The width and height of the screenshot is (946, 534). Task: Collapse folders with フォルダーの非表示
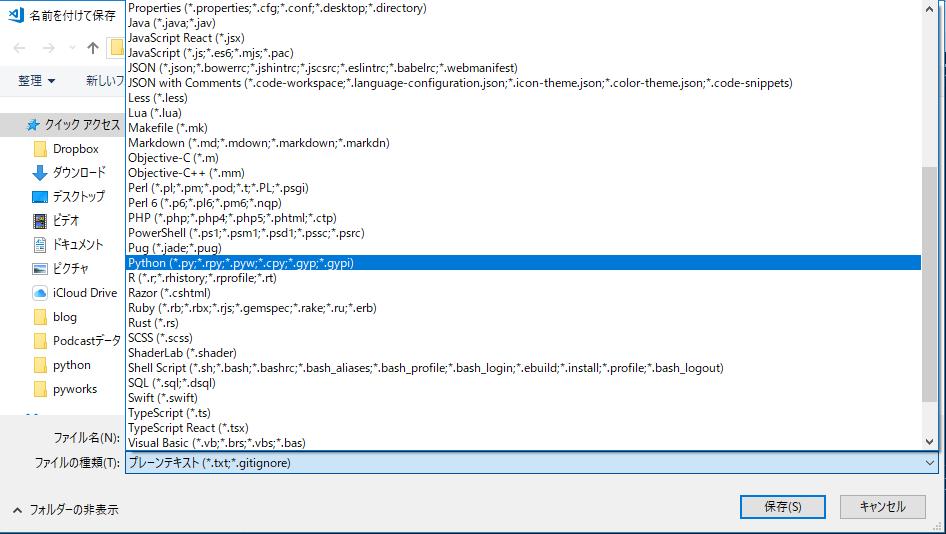[x=66, y=510]
